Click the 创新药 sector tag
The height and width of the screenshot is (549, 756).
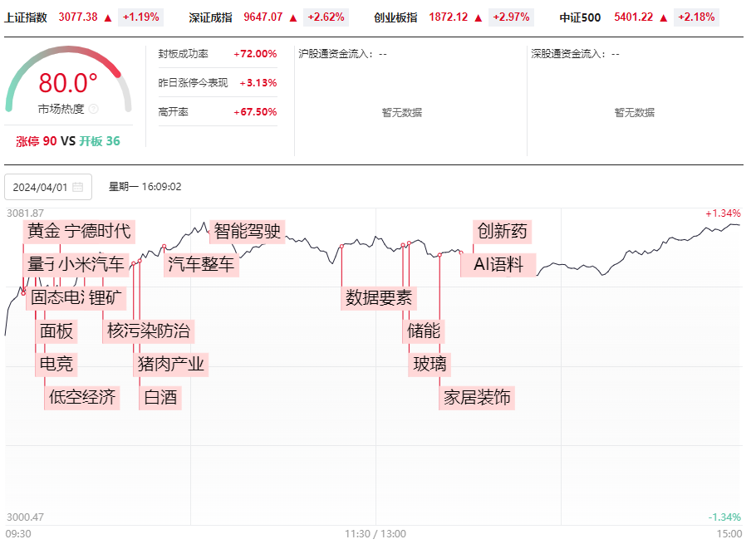(502, 232)
